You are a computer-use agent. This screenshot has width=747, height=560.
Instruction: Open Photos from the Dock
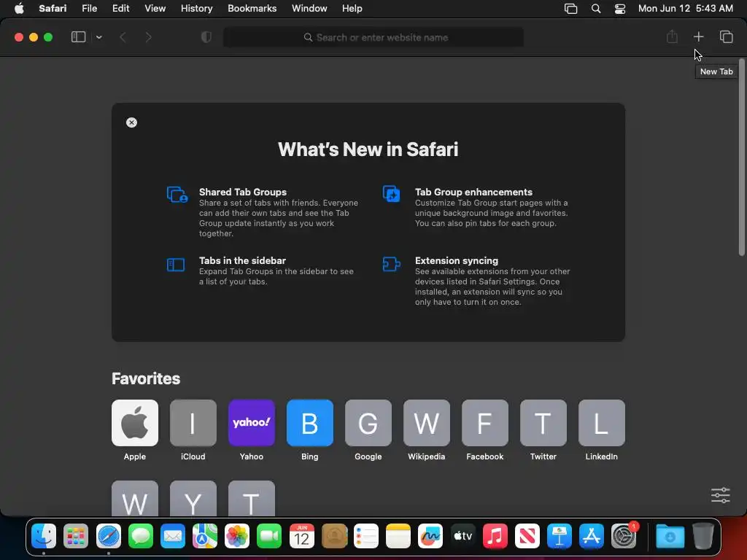click(237, 536)
